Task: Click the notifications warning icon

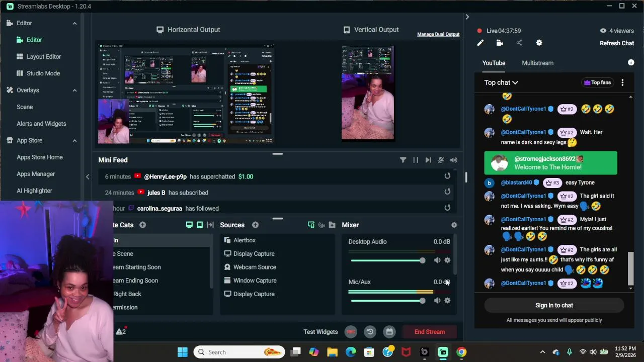Action: pyautogui.click(x=121, y=331)
